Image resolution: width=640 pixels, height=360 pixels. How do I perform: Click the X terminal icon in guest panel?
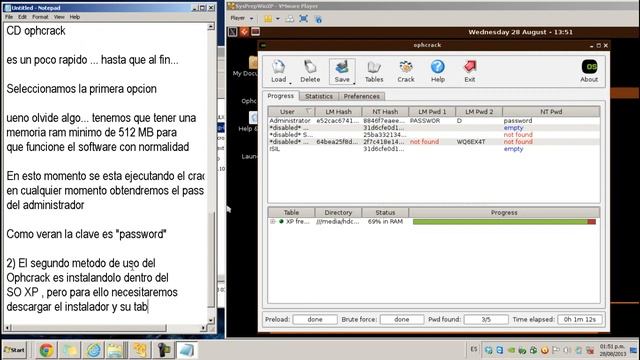232,32
